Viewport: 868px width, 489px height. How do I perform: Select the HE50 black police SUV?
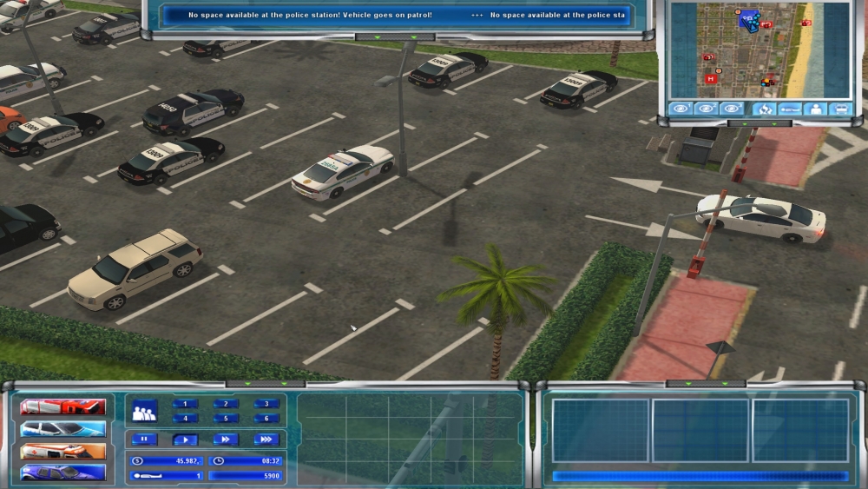[x=193, y=112]
